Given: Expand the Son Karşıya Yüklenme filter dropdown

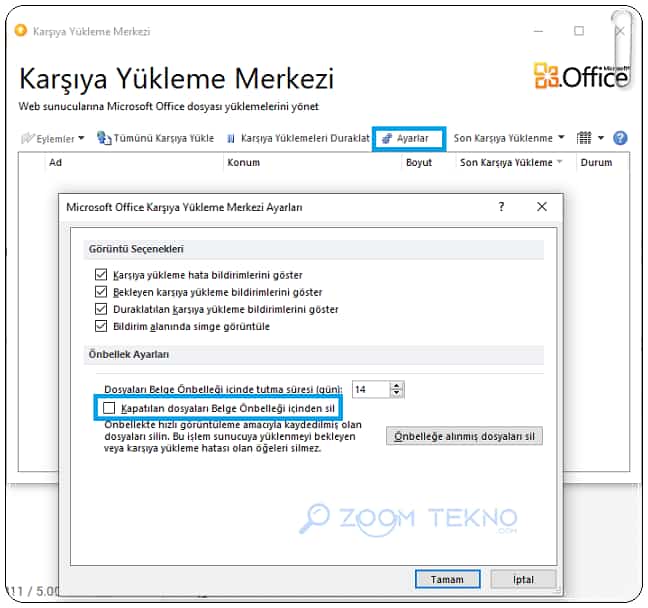Looking at the screenshot, I should pyautogui.click(x=509, y=138).
